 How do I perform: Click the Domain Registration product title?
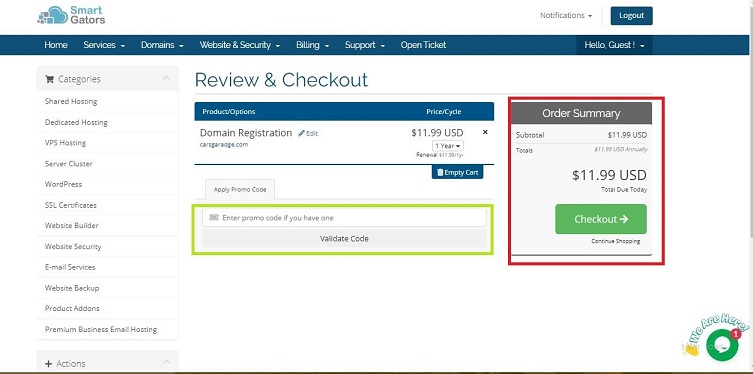tap(246, 133)
